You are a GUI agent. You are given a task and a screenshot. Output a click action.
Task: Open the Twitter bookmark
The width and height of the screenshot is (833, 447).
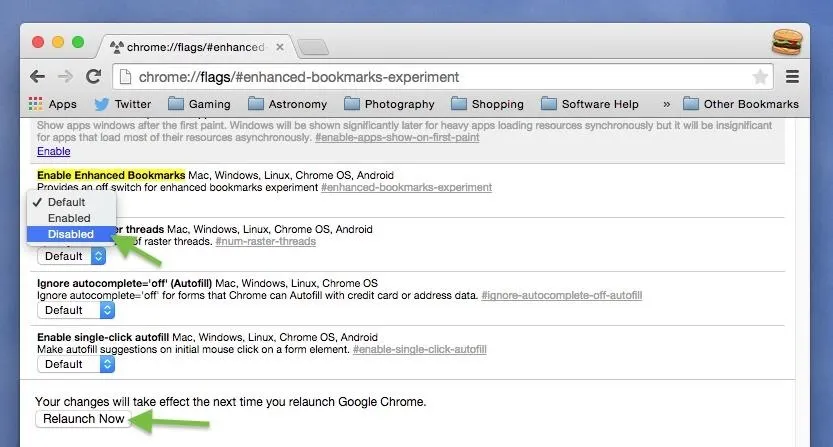coord(123,104)
